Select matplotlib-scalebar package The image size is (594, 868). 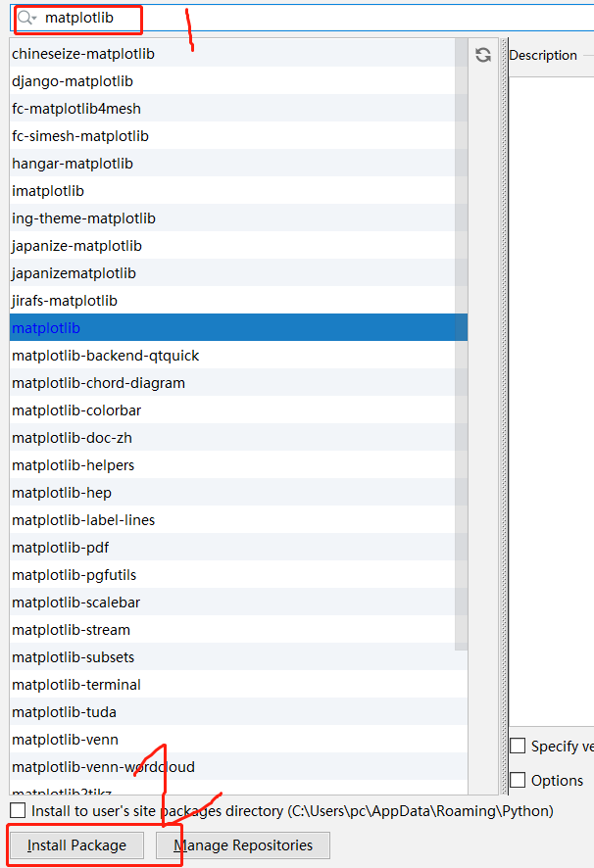(x=238, y=603)
